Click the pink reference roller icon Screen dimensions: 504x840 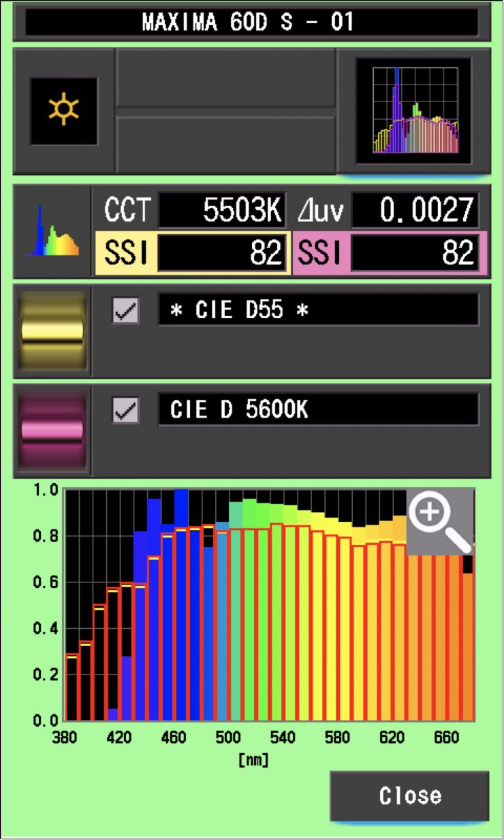tap(52, 431)
